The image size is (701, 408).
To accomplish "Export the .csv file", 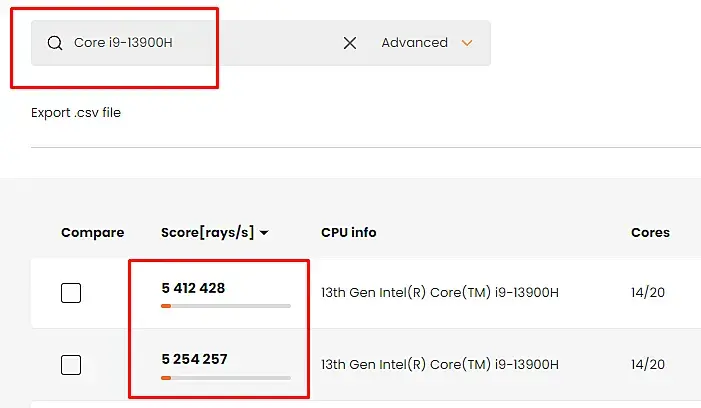I will click(76, 113).
